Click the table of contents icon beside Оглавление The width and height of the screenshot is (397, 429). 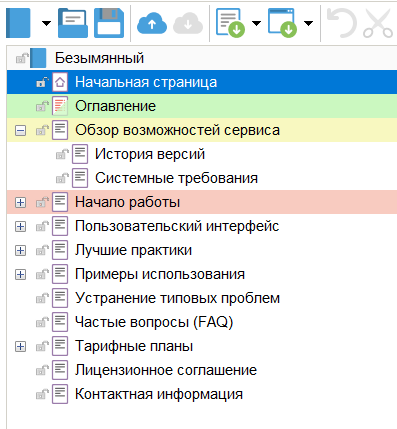pos(60,106)
